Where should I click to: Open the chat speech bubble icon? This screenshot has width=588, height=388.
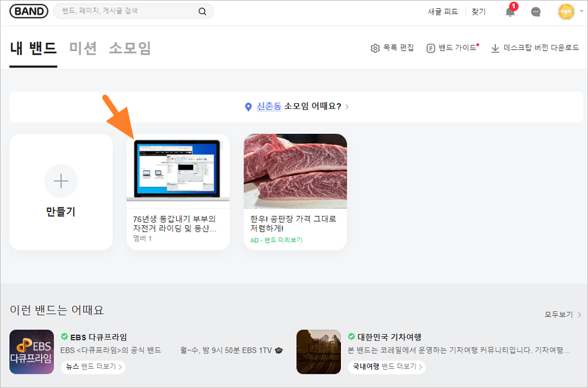pyautogui.click(x=535, y=11)
